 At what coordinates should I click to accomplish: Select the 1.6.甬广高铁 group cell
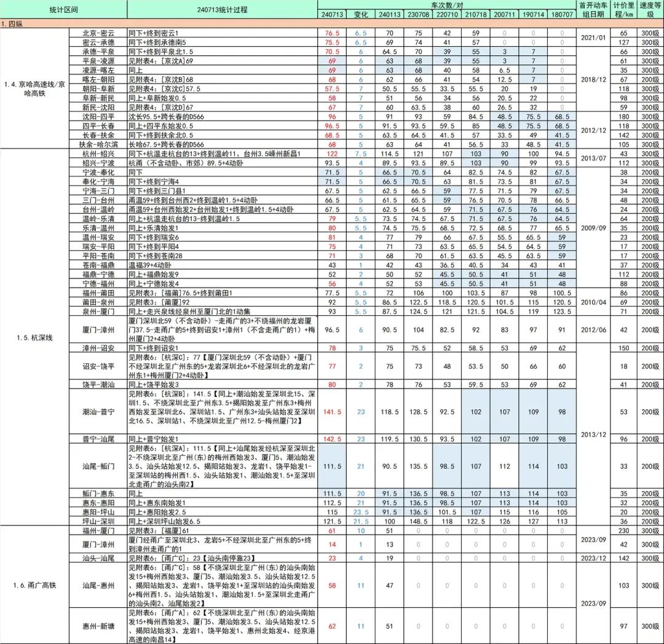pos(34,585)
